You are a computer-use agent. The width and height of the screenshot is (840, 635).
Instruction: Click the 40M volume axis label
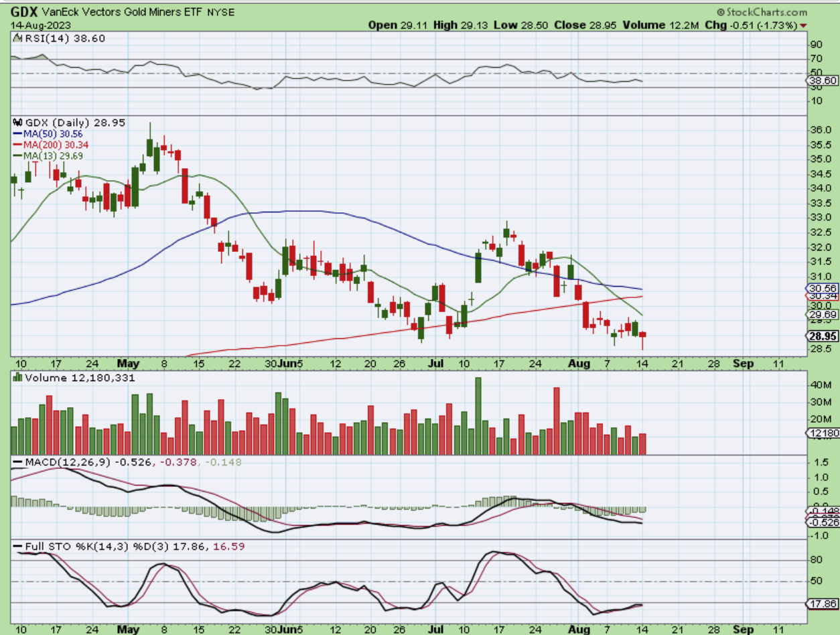(820, 385)
